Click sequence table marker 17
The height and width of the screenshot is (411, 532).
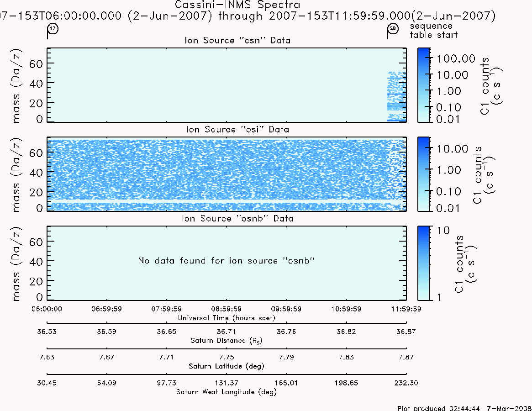(53, 28)
